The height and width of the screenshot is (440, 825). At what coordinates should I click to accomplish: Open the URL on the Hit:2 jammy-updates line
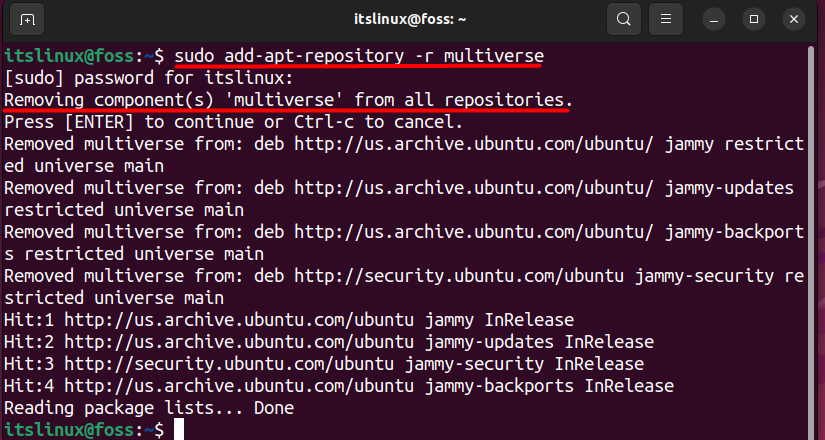pos(239,342)
